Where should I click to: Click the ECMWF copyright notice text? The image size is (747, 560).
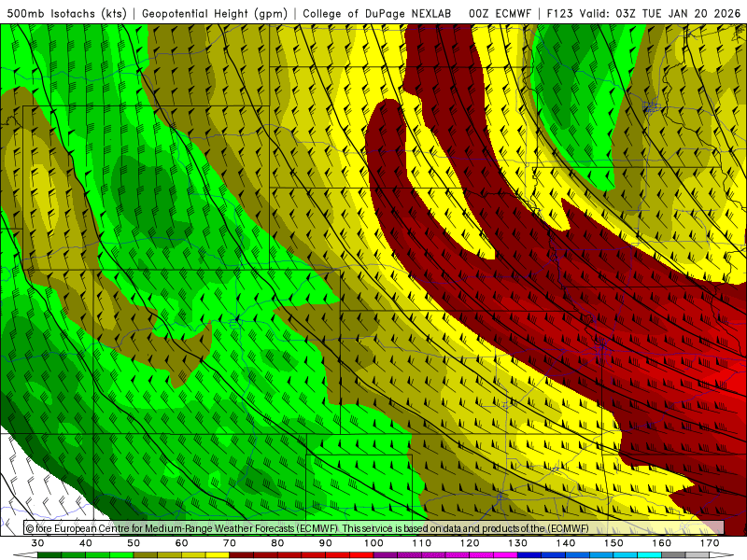click(307, 528)
